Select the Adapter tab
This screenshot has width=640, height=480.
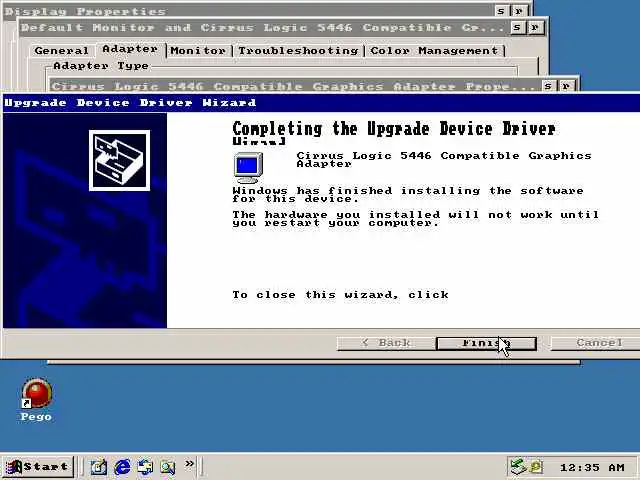(x=130, y=49)
